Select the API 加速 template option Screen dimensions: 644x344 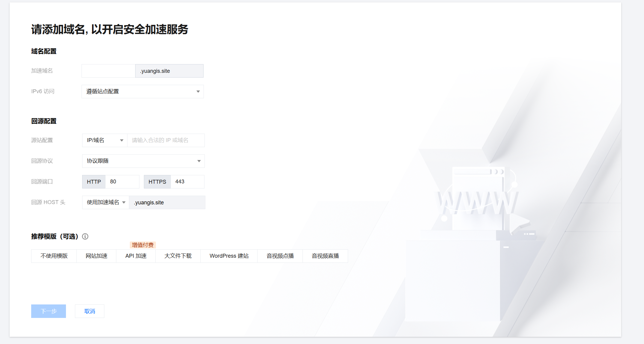click(136, 256)
